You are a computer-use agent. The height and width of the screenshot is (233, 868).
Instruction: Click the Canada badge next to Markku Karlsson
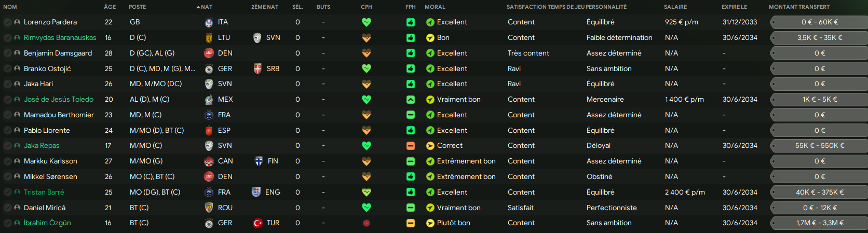pos(209,161)
